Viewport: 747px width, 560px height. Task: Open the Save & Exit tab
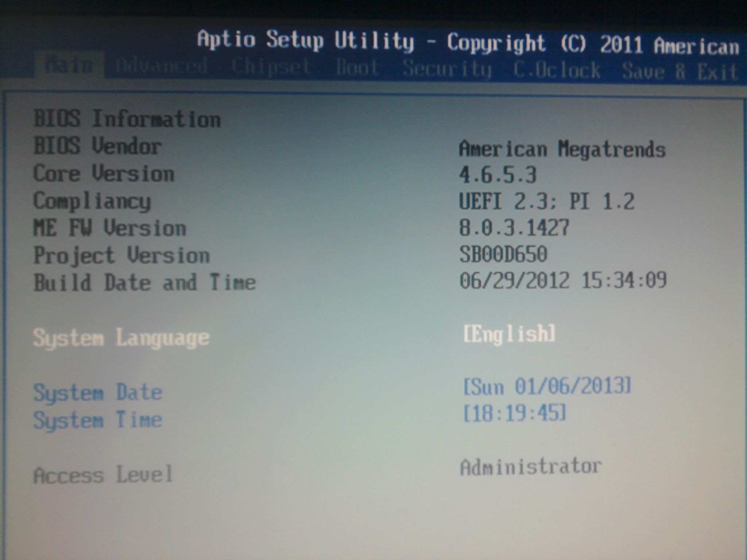(x=681, y=71)
